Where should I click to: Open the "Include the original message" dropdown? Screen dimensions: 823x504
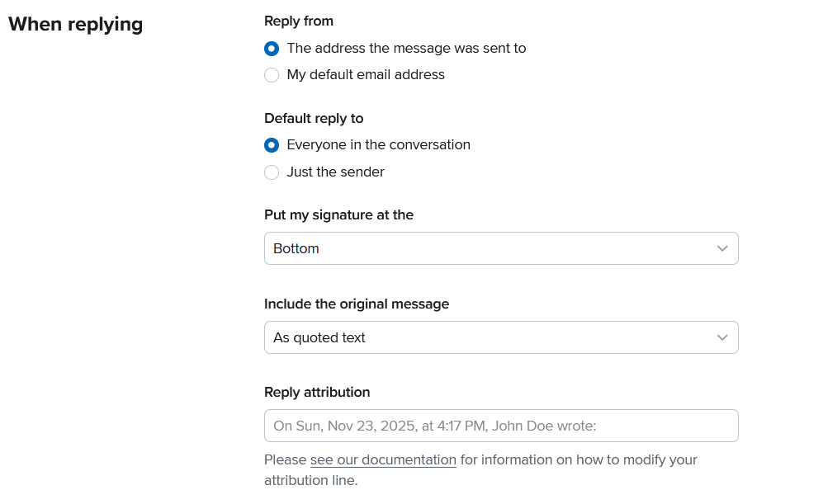501,337
